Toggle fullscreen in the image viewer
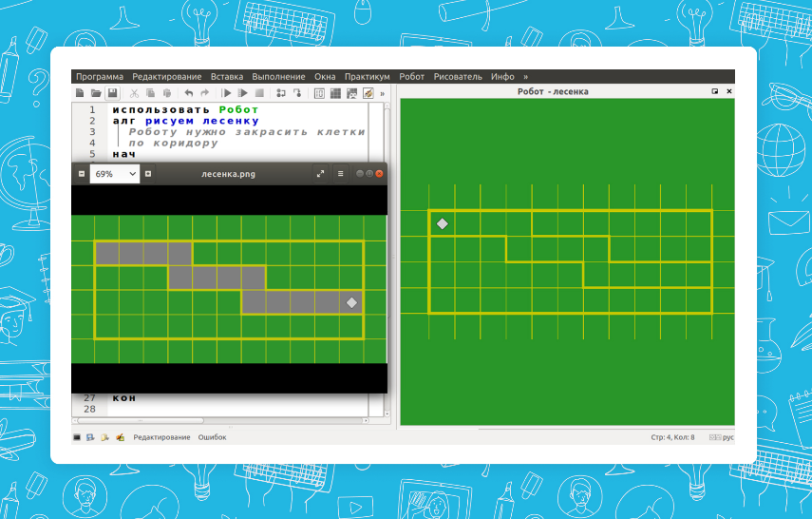Viewport: 812px width, 519px height. point(320,174)
